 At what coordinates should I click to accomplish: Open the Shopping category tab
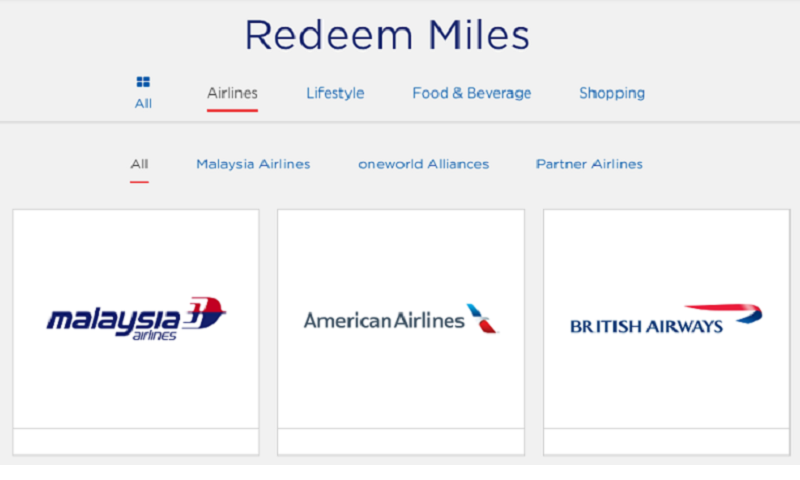point(612,93)
